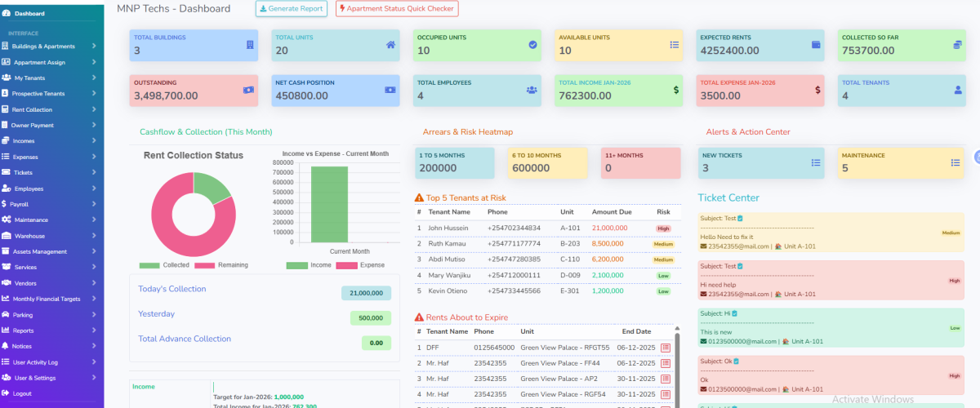Open the red details icon for Palace - FF44 row
The height and width of the screenshot is (408, 980).
pyautogui.click(x=666, y=363)
